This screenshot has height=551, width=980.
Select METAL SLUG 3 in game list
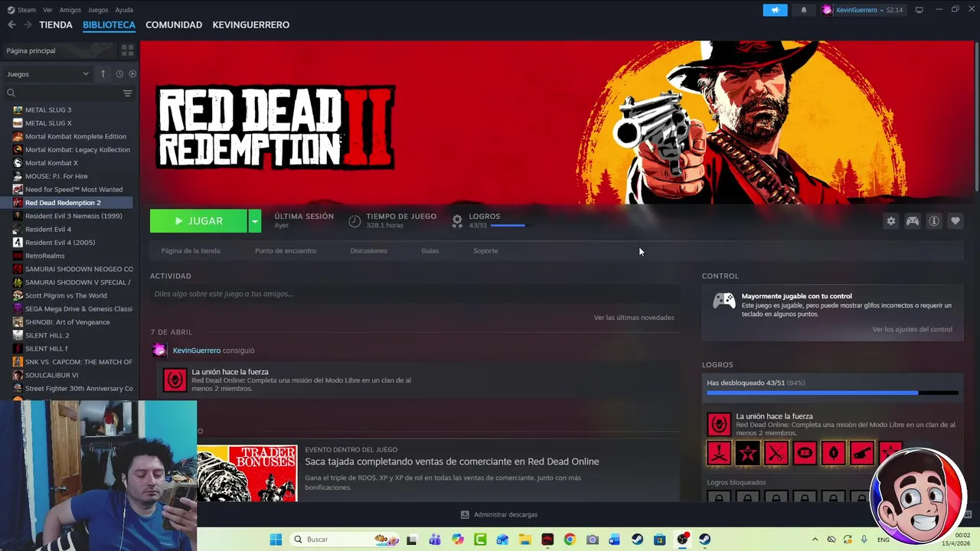48,110
